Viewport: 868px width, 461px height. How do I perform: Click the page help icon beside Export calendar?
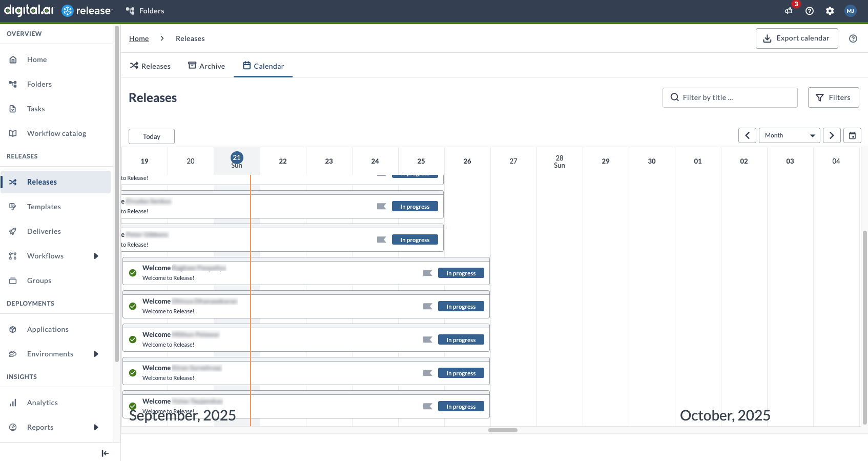[x=853, y=38]
